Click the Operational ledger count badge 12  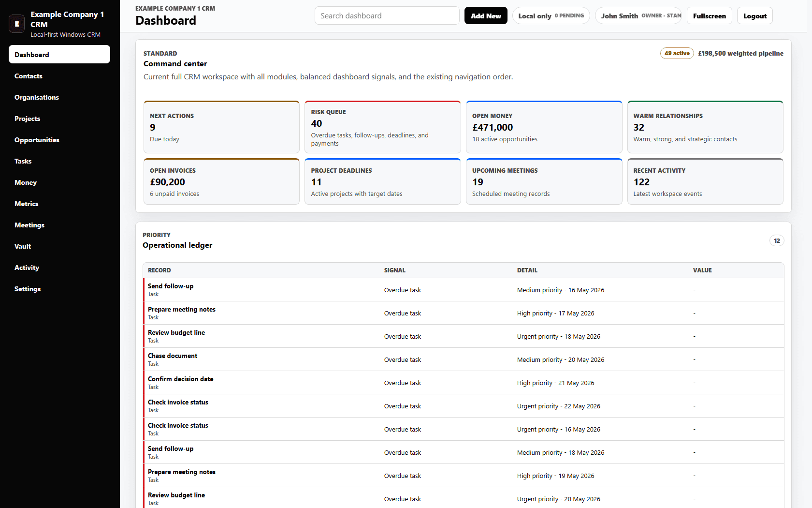click(777, 240)
